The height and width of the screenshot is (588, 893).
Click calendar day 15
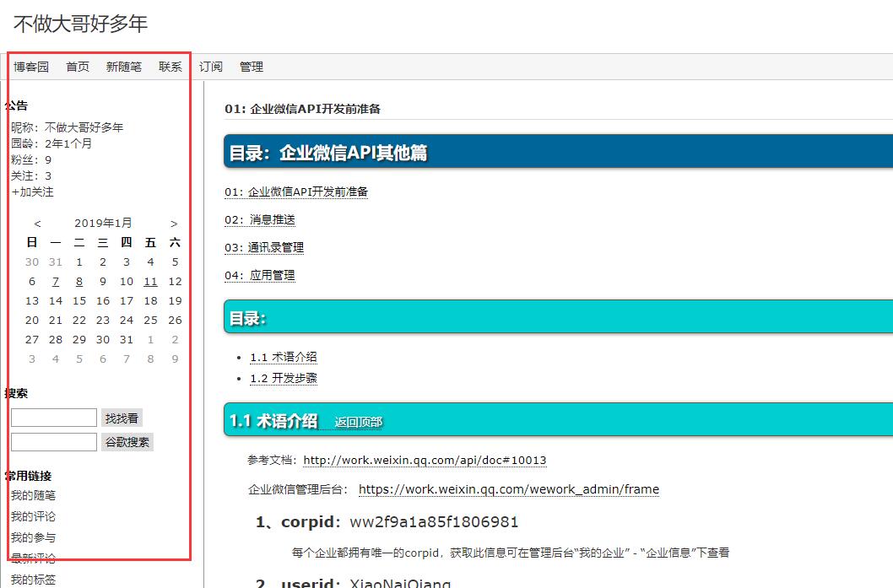pyautogui.click(x=79, y=300)
